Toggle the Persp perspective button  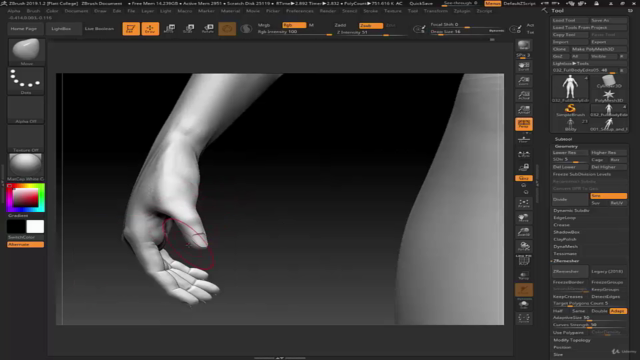(x=524, y=124)
